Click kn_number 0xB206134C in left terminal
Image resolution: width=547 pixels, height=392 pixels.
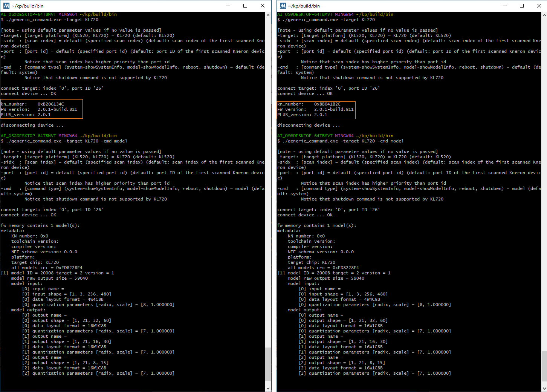[x=32, y=104]
